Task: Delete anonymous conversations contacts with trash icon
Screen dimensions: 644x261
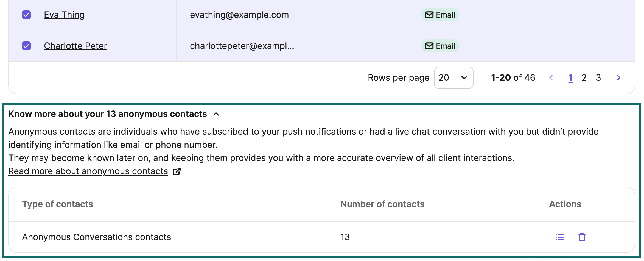Action: [x=582, y=237]
